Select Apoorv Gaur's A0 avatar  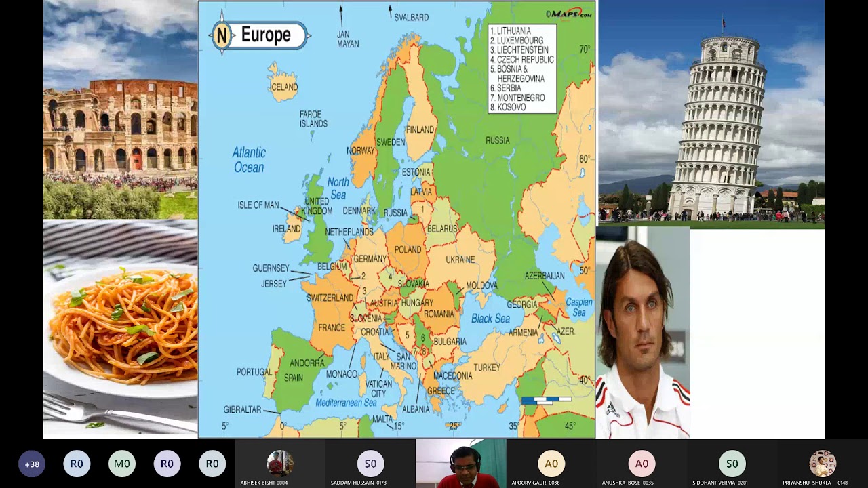[x=551, y=464]
